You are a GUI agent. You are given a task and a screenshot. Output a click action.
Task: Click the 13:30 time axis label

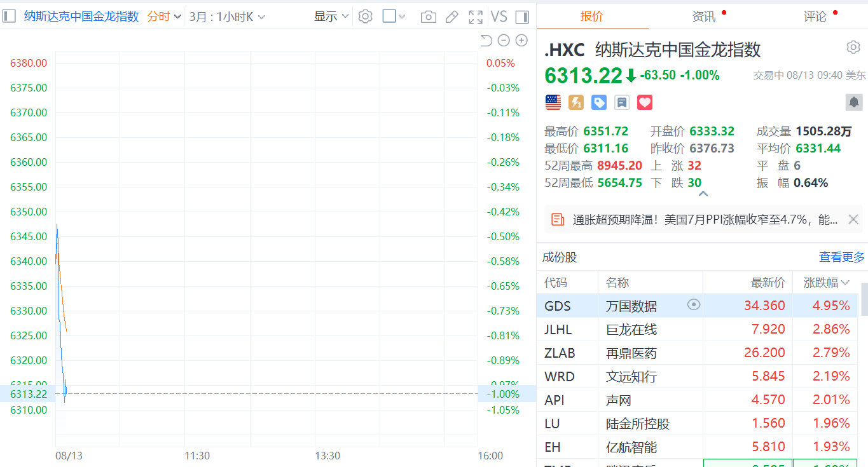tap(327, 456)
